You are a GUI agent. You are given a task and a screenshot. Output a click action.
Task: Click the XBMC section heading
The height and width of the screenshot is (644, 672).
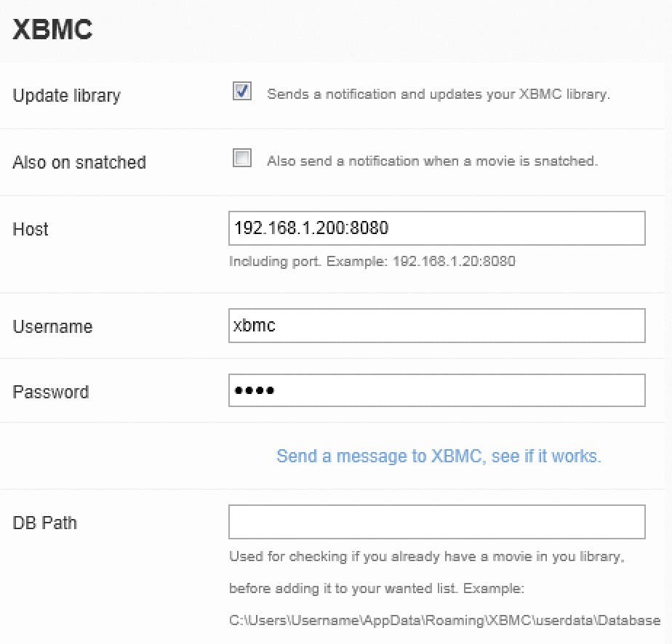(x=52, y=30)
